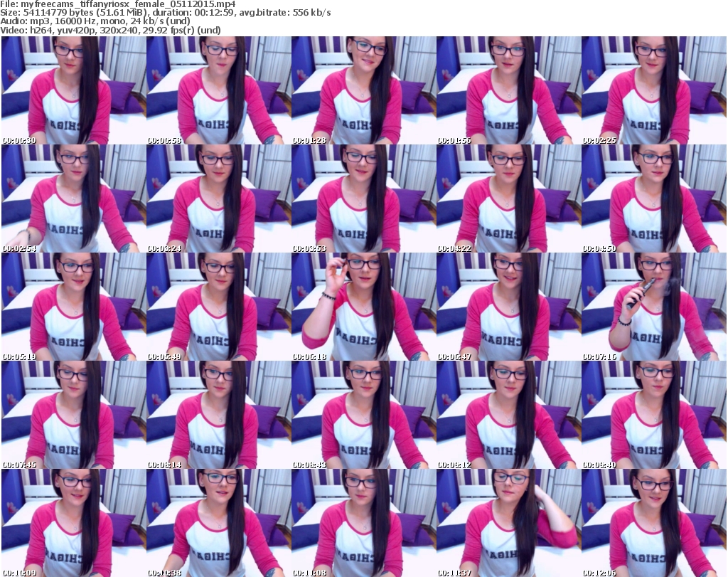Viewport: 728px width, 577px height.
Task: Select the thumbnail frame at 00:07:45
Action: click(x=74, y=415)
